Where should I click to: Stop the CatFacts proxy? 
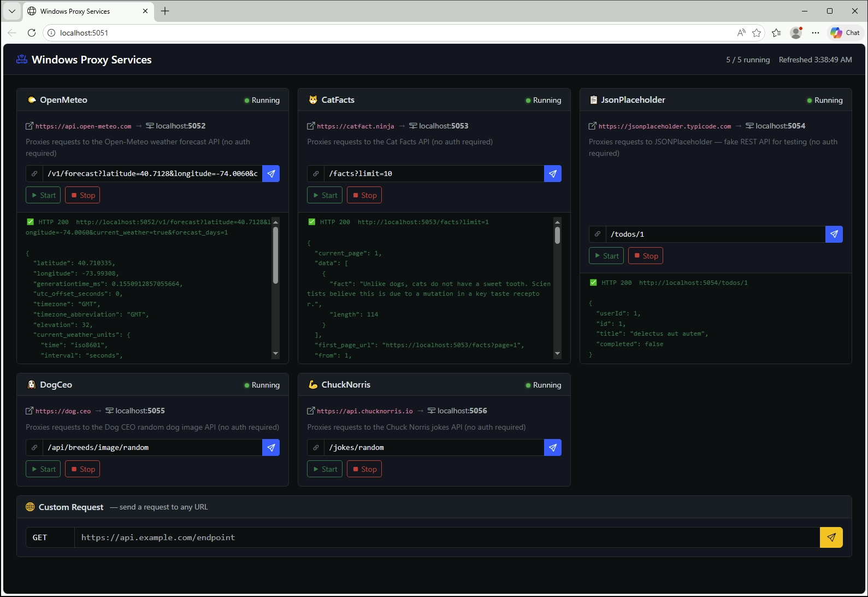point(364,195)
